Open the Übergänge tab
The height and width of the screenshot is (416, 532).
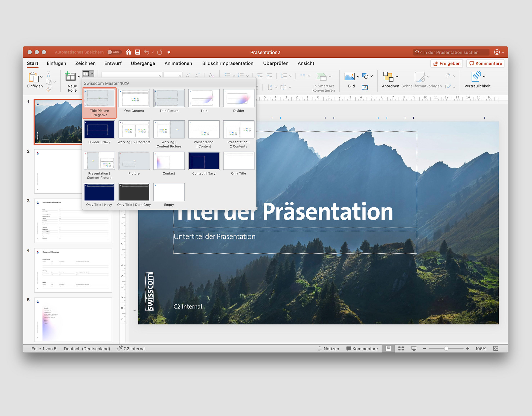pos(143,63)
